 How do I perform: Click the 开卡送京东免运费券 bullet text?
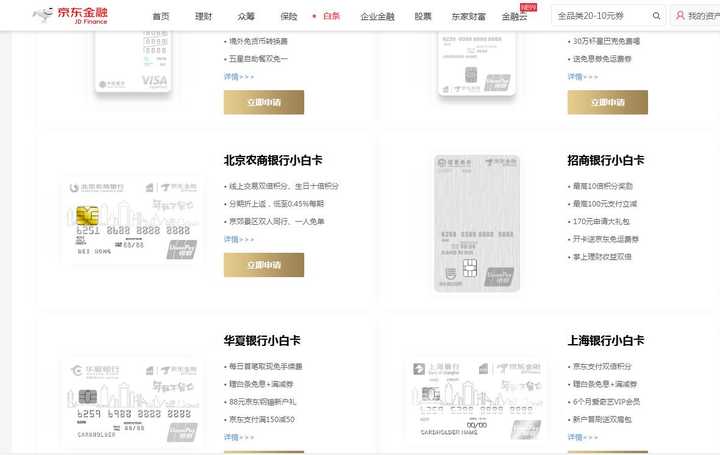[x=606, y=239]
